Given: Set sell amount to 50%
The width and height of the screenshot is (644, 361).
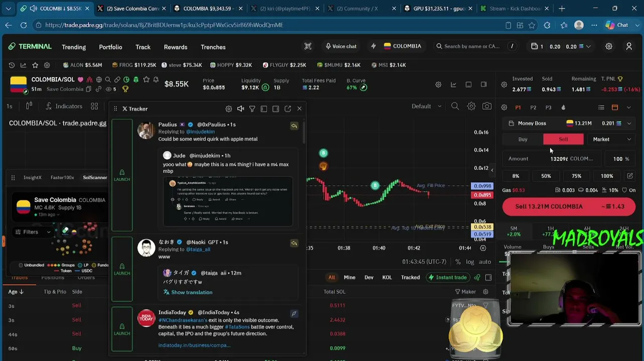Looking at the screenshot, I should coord(546,176).
